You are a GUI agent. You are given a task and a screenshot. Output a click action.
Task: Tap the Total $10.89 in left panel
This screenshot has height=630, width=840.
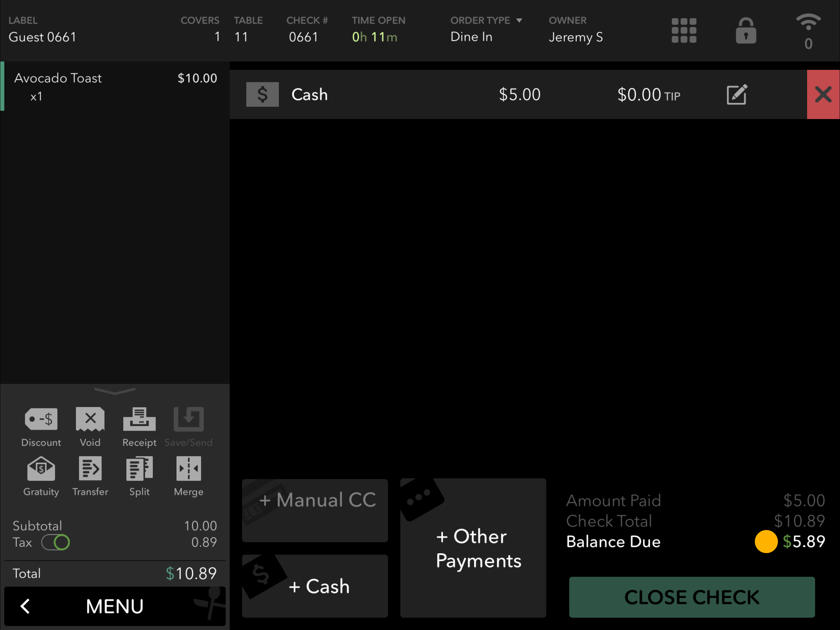(x=191, y=573)
